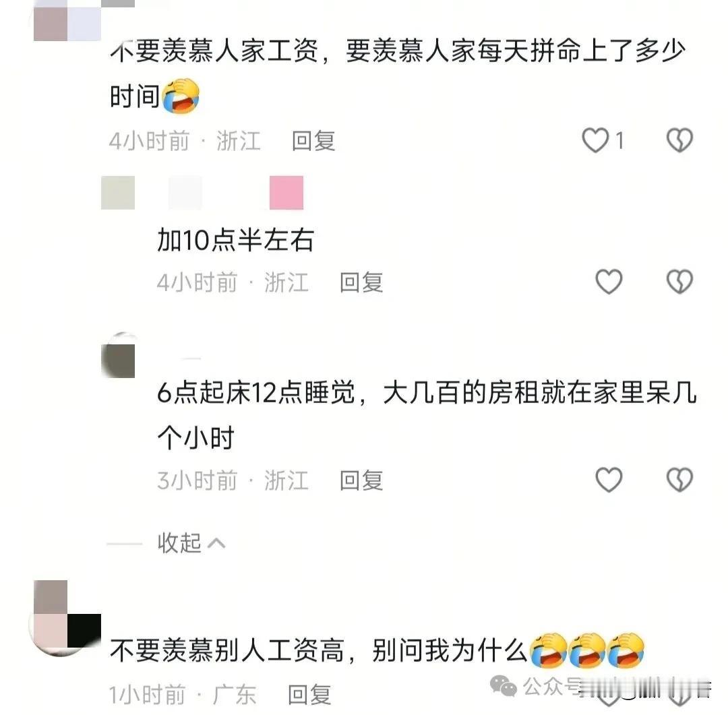Collapse replies with the 收起 chevron
This screenshot has height=715, width=728.
pos(191,542)
